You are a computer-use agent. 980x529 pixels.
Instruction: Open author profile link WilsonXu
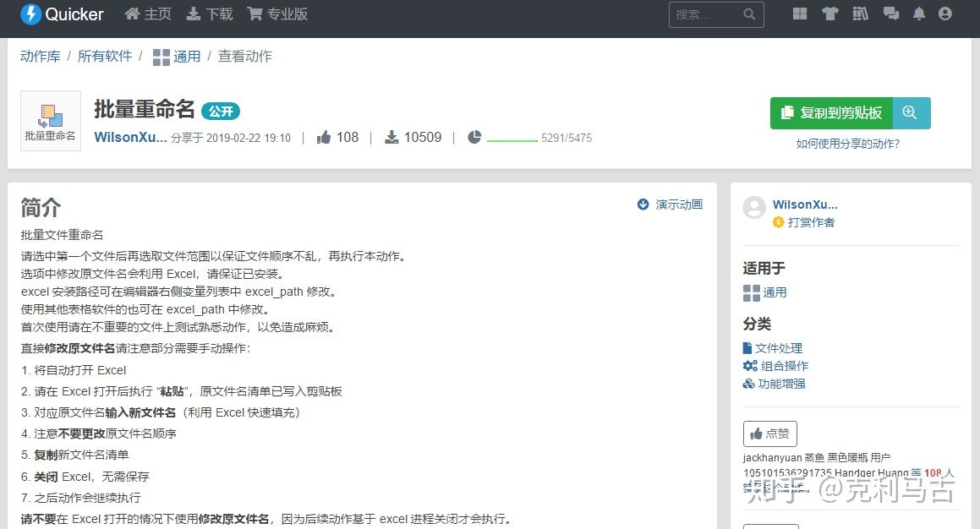[130, 137]
